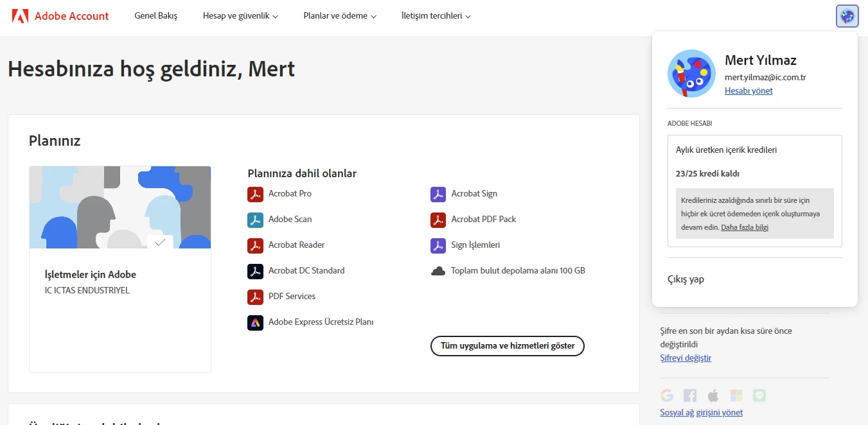Click the Google social login icon
The height and width of the screenshot is (425, 868).
pyautogui.click(x=667, y=395)
